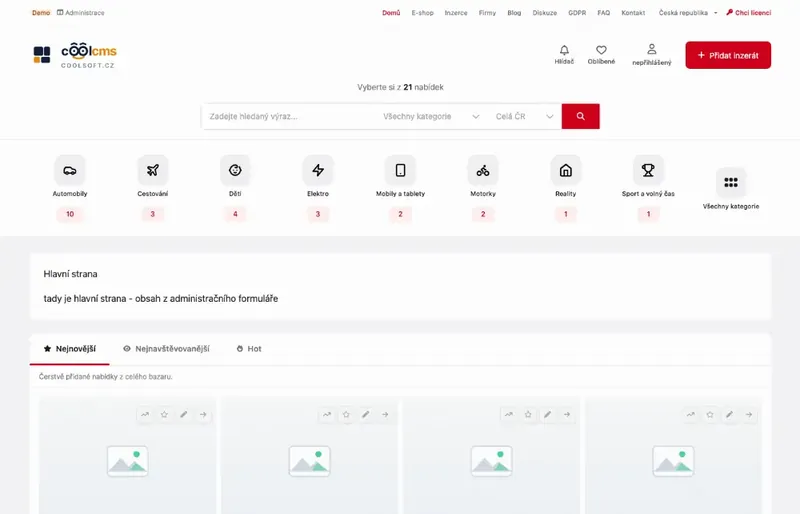
Task: Open the Motorky category icon
Action: (483, 170)
